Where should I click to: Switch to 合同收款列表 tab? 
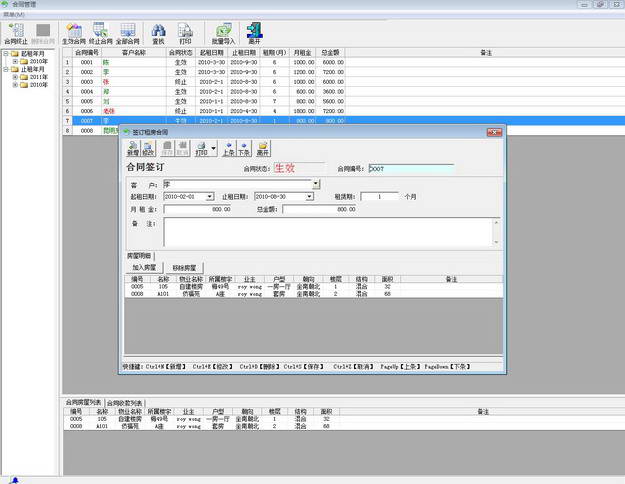pyautogui.click(x=124, y=403)
